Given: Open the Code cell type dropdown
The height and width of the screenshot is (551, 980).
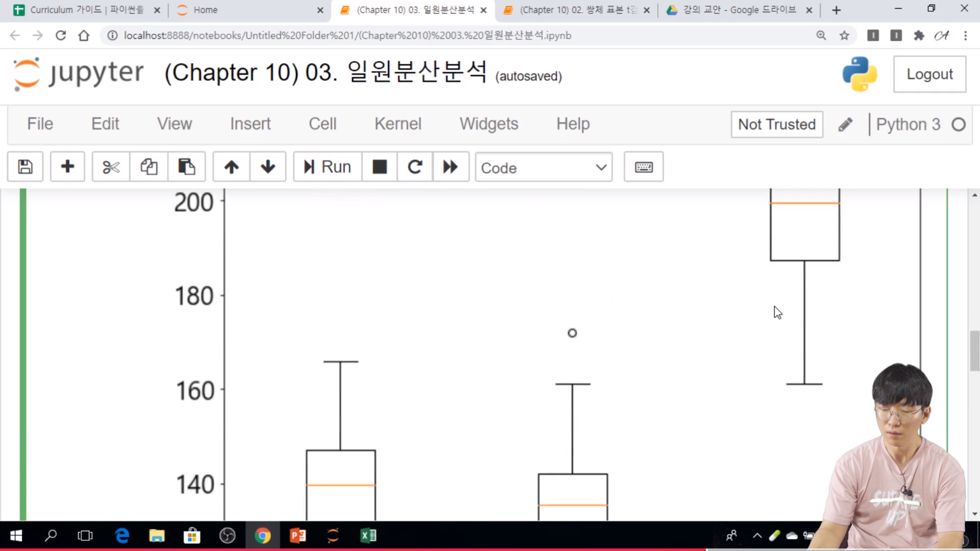Looking at the screenshot, I should coord(543,167).
